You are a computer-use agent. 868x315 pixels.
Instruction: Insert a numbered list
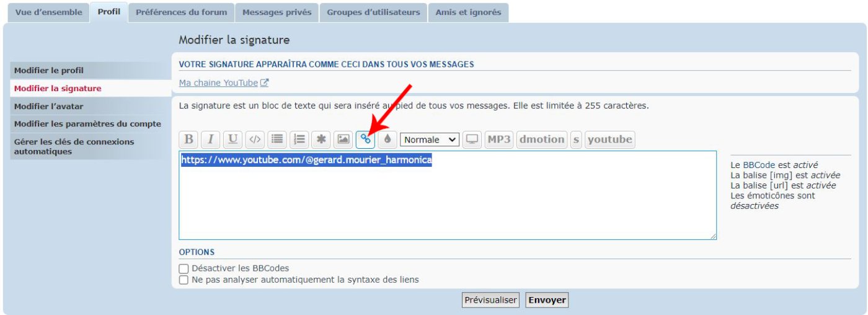click(x=299, y=140)
